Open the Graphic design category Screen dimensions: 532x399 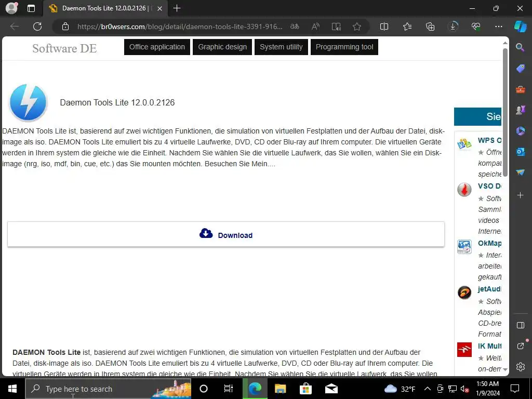click(x=222, y=47)
